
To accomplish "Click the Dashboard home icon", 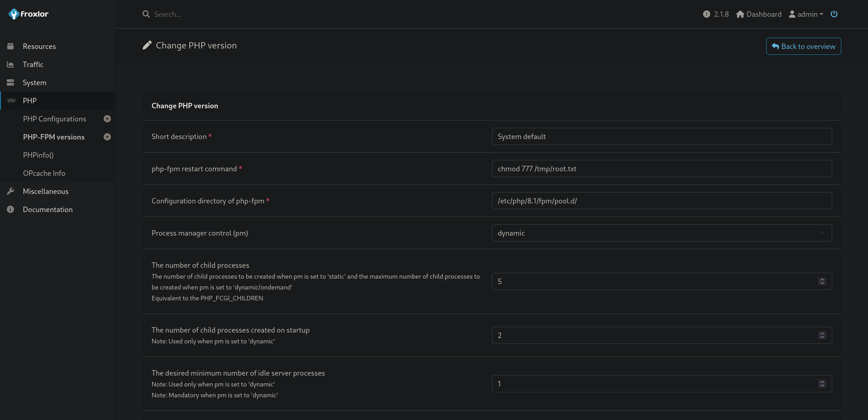I will click(x=740, y=14).
